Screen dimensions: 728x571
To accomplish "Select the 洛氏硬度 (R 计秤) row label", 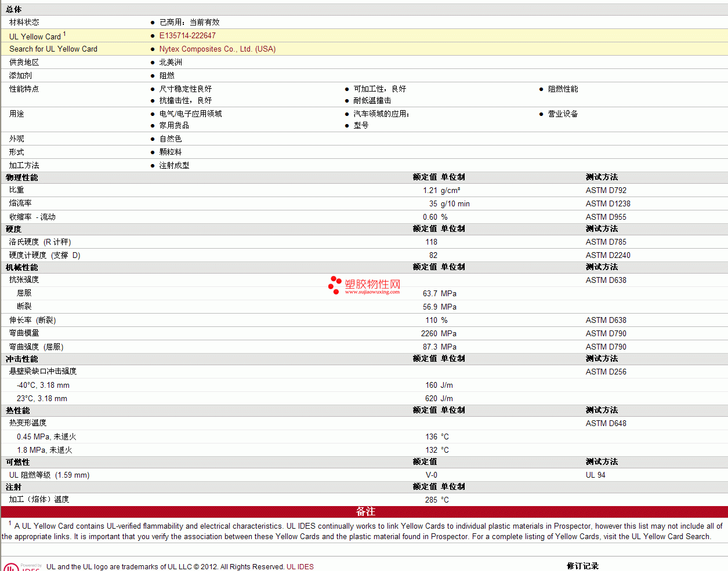I will click(x=40, y=242).
